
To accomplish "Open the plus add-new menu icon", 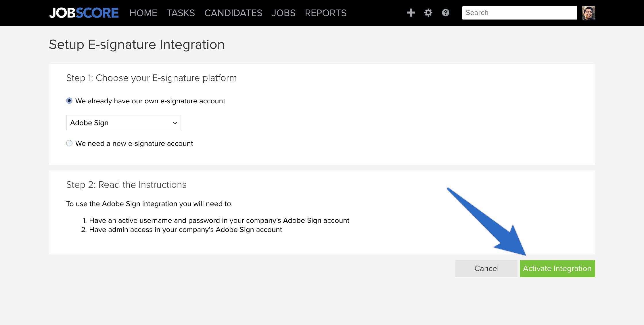I will (411, 13).
